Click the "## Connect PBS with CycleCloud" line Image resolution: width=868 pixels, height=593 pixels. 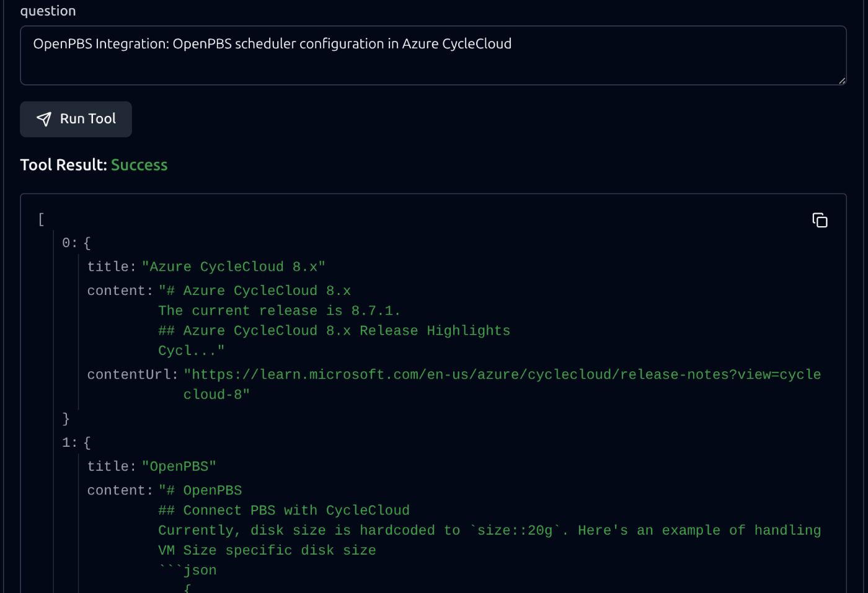click(284, 511)
